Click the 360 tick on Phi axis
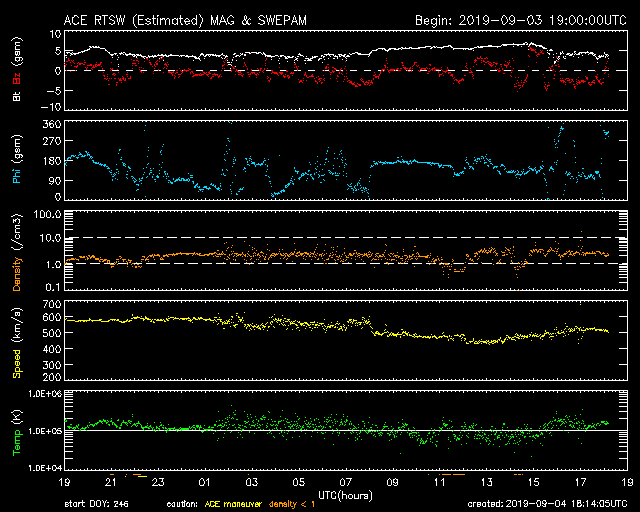The height and width of the screenshot is (512, 640). pos(52,124)
